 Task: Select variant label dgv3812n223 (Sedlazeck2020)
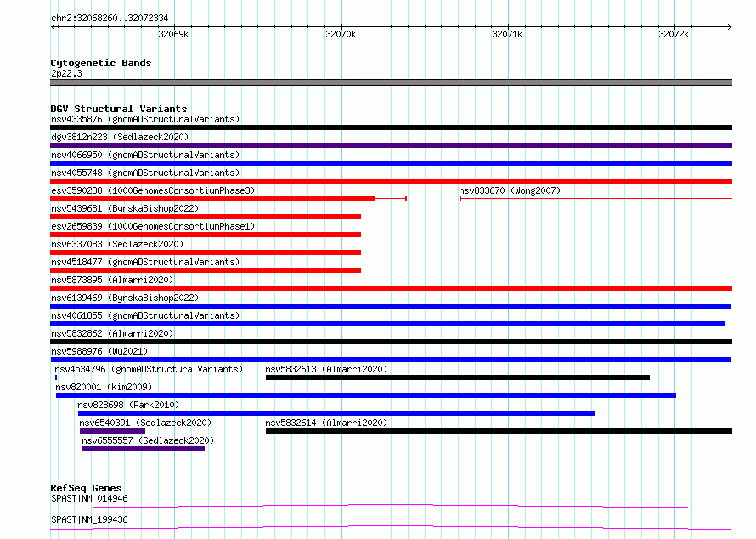(120, 137)
